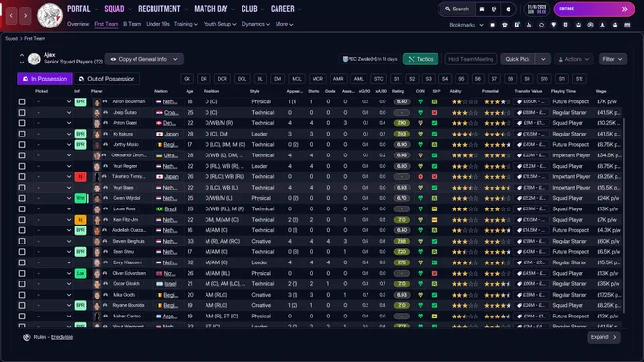Image resolution: width=644 pixels, height=362 pixels.
Task: Click Japan nation link for Ko Itakura
Action: click(x=171, y=134)
